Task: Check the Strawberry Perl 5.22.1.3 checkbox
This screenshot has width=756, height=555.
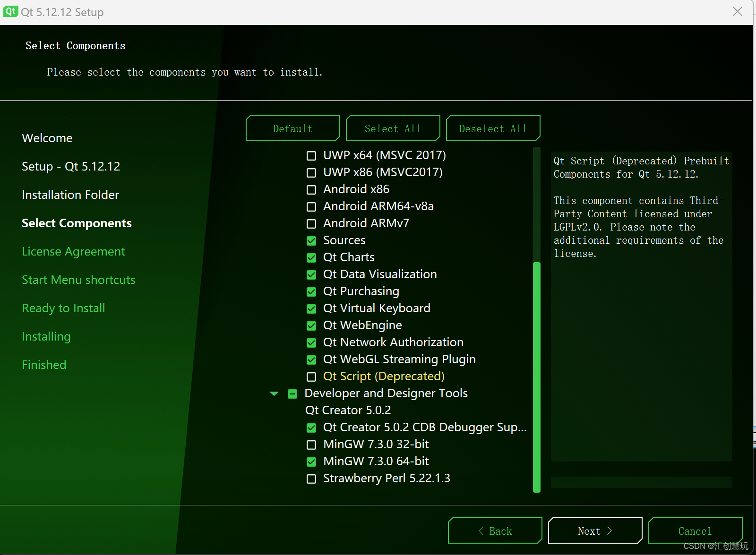Action: coord(311,478)
